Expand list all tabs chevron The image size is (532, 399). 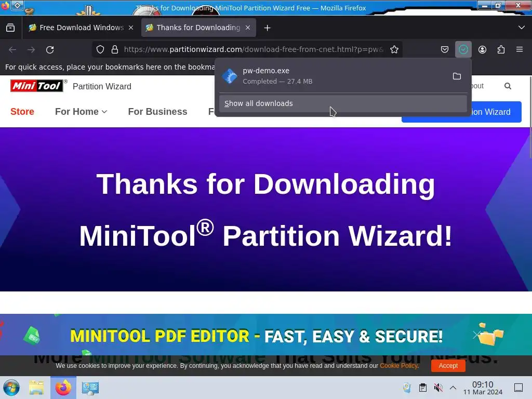point(522,28)
